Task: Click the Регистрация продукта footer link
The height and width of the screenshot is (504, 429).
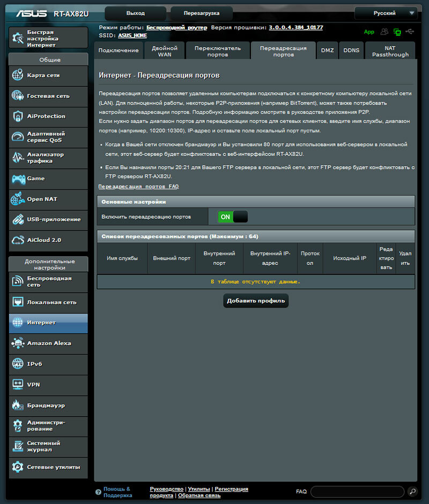Action: tap(199, 492)
